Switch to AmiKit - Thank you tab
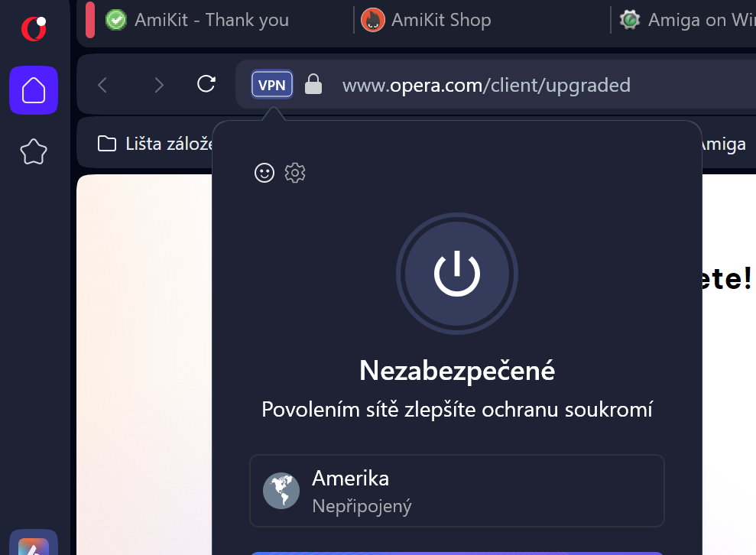Image resolution: width=756 pixels, height=555 pixels. tap(199, 20)
